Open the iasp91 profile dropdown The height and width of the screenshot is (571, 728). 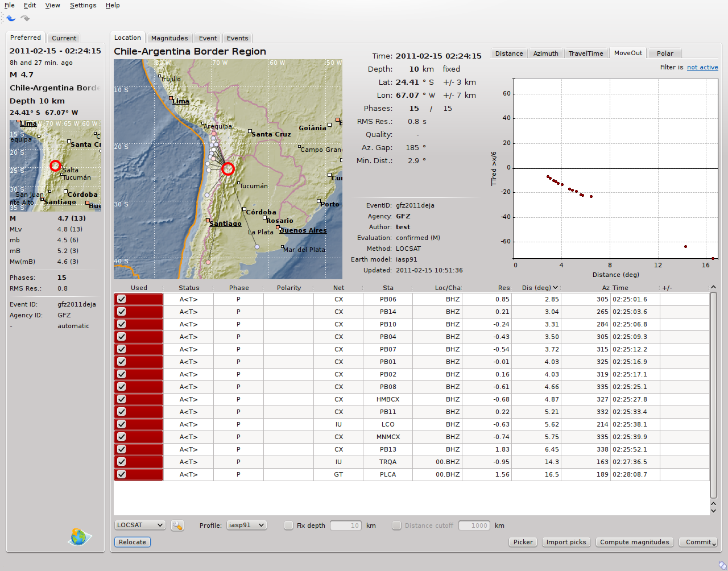coord(246,525)
